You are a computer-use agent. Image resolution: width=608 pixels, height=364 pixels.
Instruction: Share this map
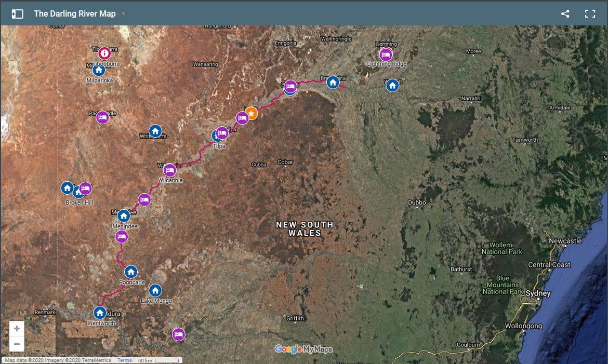tap(565, 14)
